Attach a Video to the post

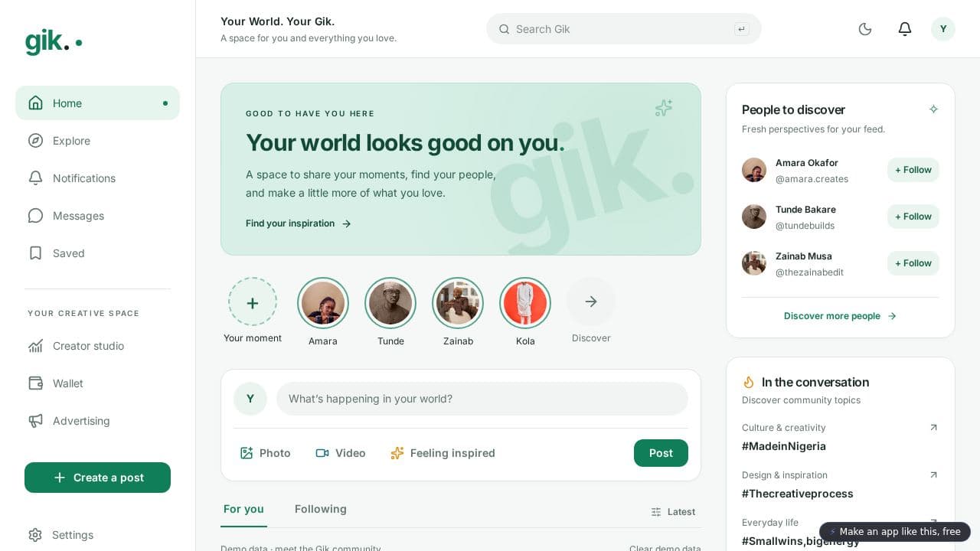(341, 453)
